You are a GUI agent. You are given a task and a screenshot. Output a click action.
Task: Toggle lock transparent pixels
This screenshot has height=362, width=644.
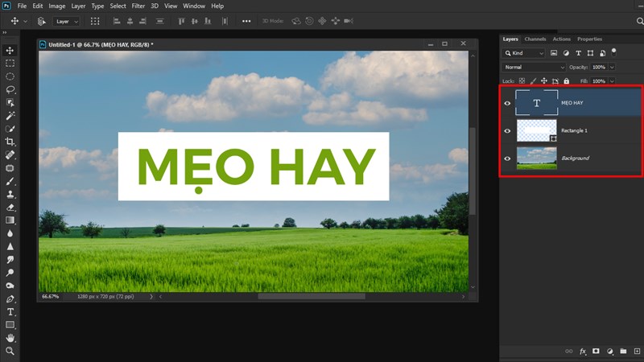[522, 81]
